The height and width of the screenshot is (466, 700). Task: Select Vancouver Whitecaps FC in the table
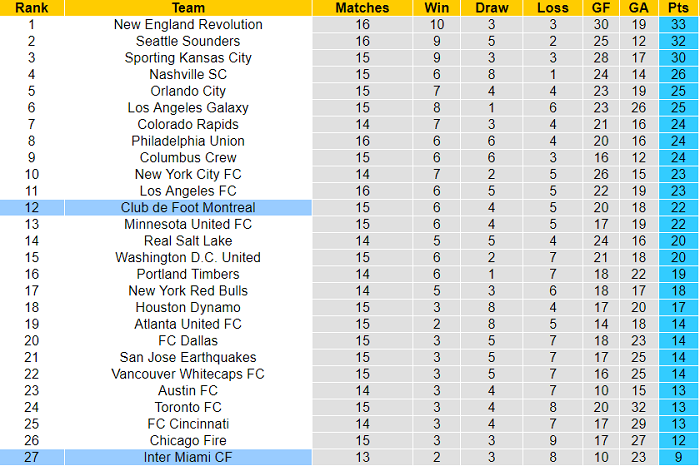tap(188, 374)
